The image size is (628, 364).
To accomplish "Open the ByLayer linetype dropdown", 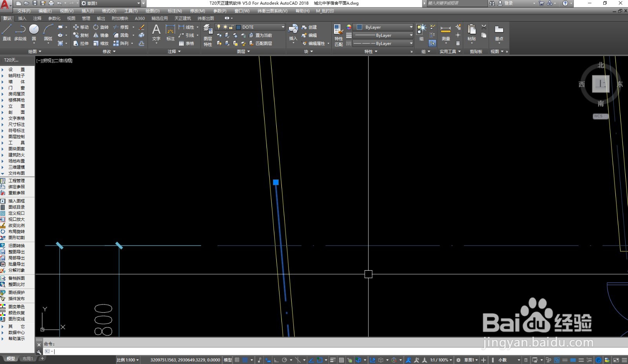I will pos(411,44).
